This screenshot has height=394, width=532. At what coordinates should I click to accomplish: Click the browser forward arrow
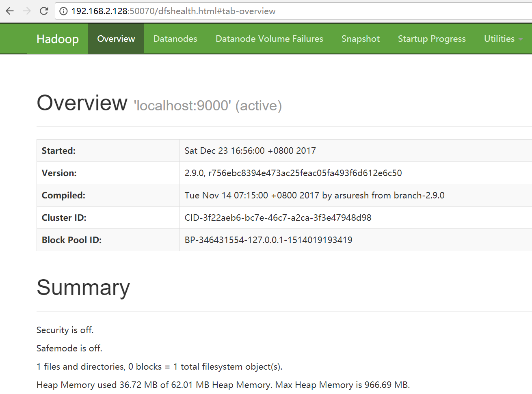27,11
